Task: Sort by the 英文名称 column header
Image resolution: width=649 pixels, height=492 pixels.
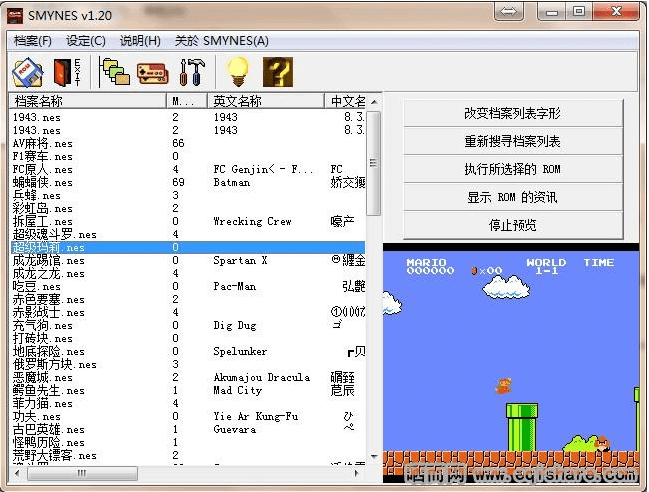Action: point(266,101)
